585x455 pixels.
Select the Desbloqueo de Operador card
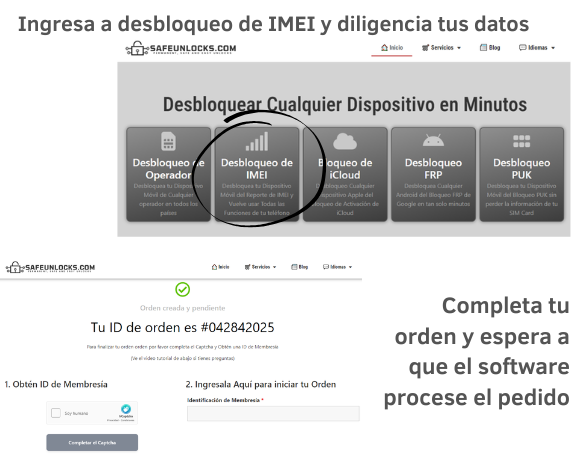(x=168, y=174)
